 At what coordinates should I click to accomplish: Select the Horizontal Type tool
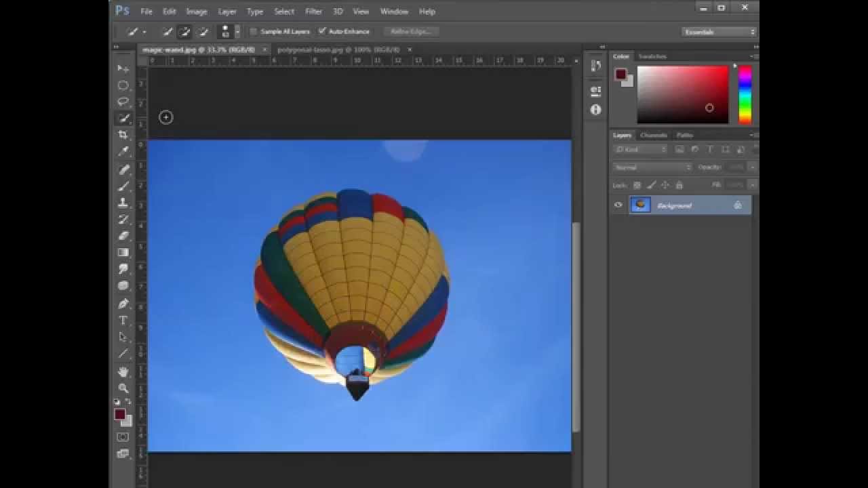pyautogui.click(x=123, y=320)
